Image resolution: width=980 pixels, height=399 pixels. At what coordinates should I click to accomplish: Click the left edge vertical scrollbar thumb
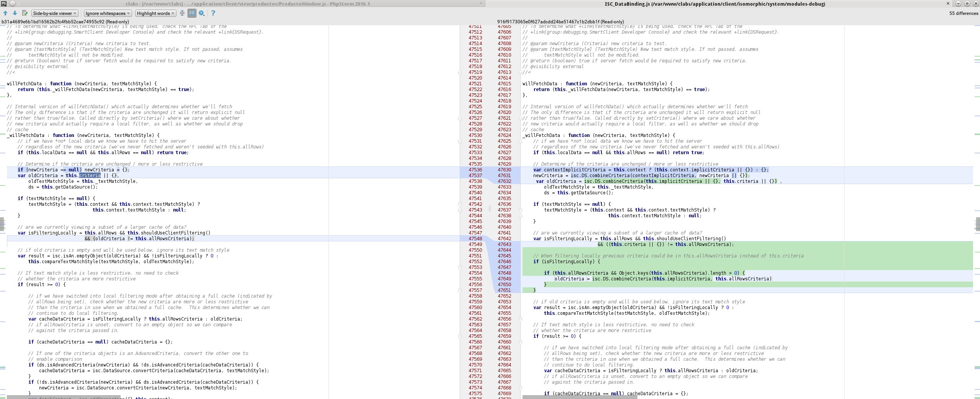(x=2, y=224)
